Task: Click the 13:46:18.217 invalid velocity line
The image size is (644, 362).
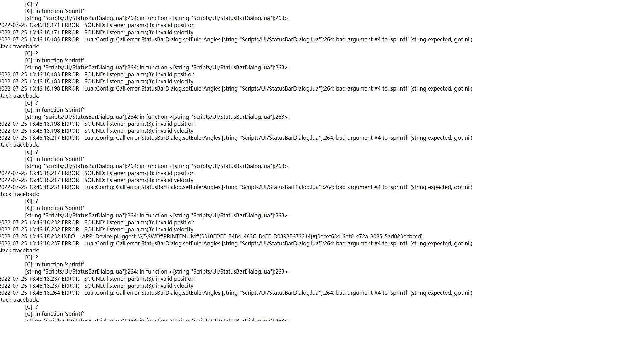Action: (97, 180)
